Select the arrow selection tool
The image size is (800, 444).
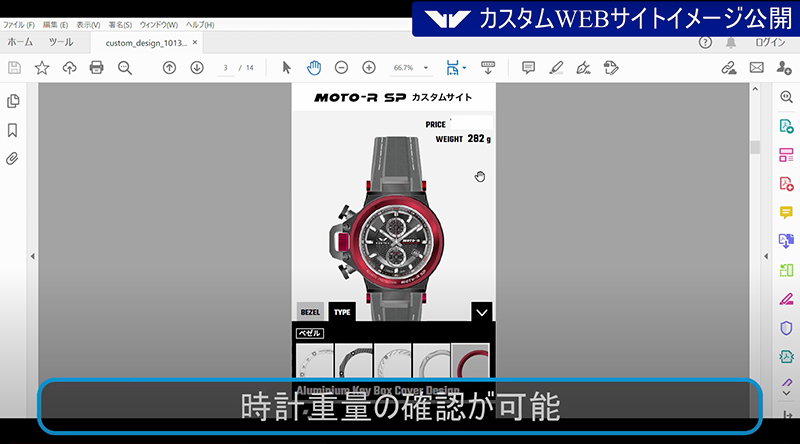(287, 67)
